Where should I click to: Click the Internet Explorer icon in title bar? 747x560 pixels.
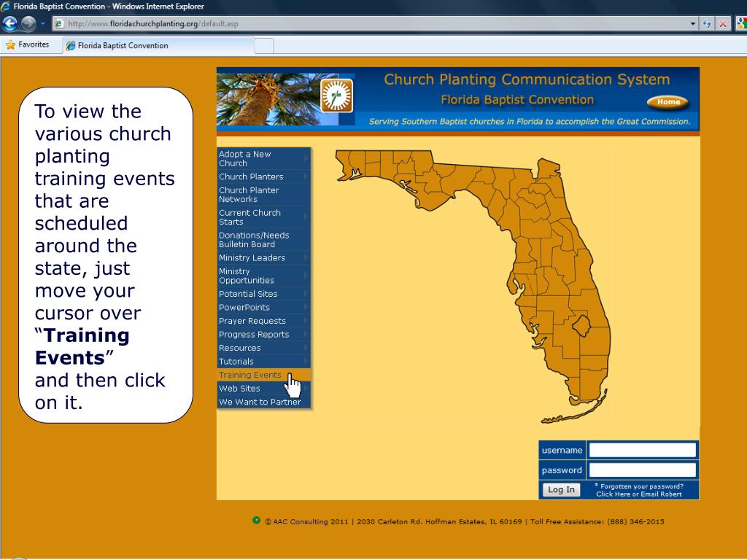[6, 6]
